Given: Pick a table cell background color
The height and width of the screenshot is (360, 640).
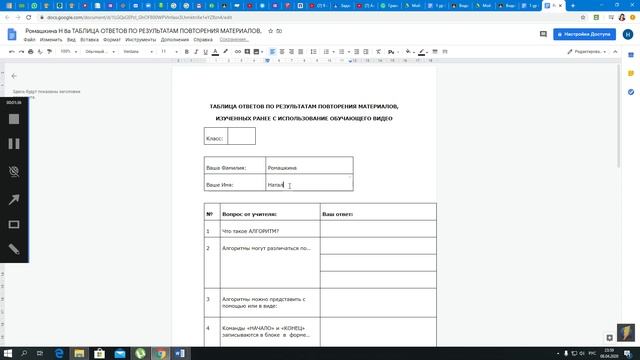Looking at the screenshot, I should 409,52.
